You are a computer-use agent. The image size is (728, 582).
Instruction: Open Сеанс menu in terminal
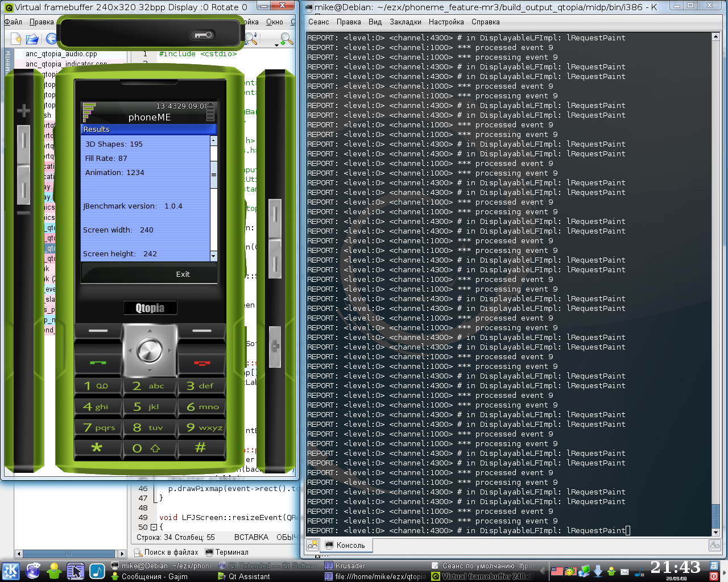[x=318, y=22]
